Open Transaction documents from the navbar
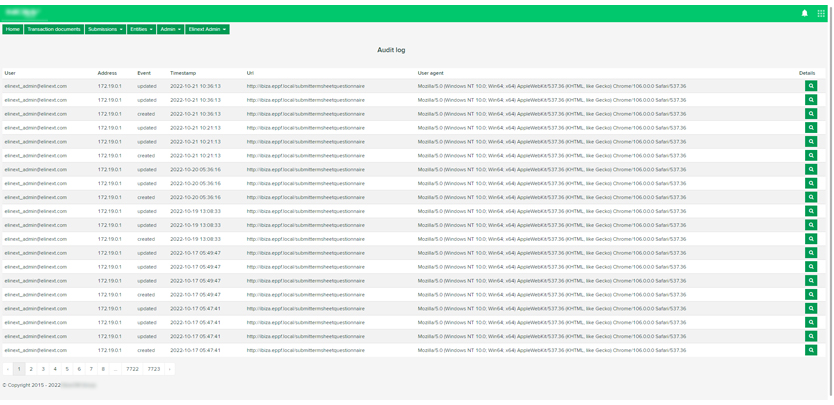This screenshot has width=834, height=405. tap(54, 29)
